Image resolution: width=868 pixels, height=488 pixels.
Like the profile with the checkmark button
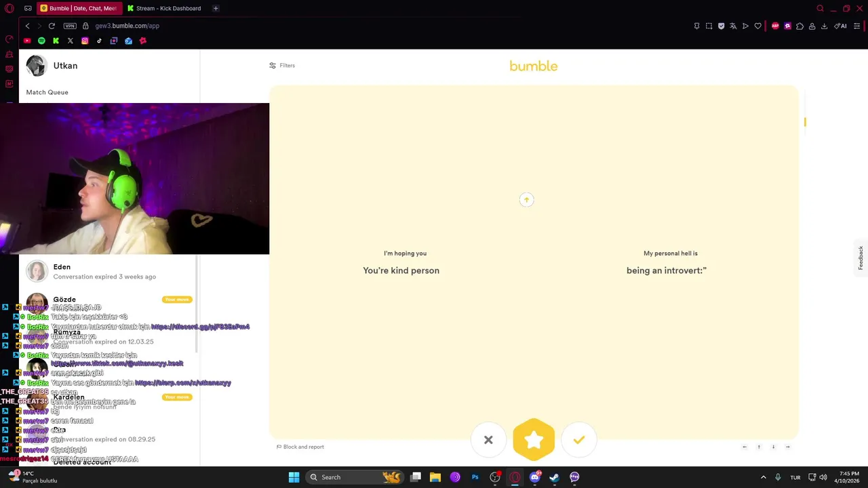click(x=578, y=440)
